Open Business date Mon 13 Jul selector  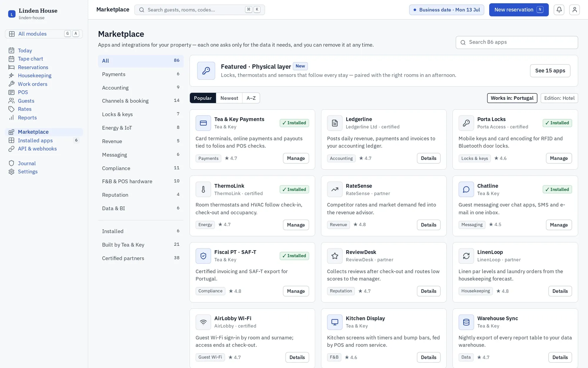pyautogui.click(x=447, y=10)
